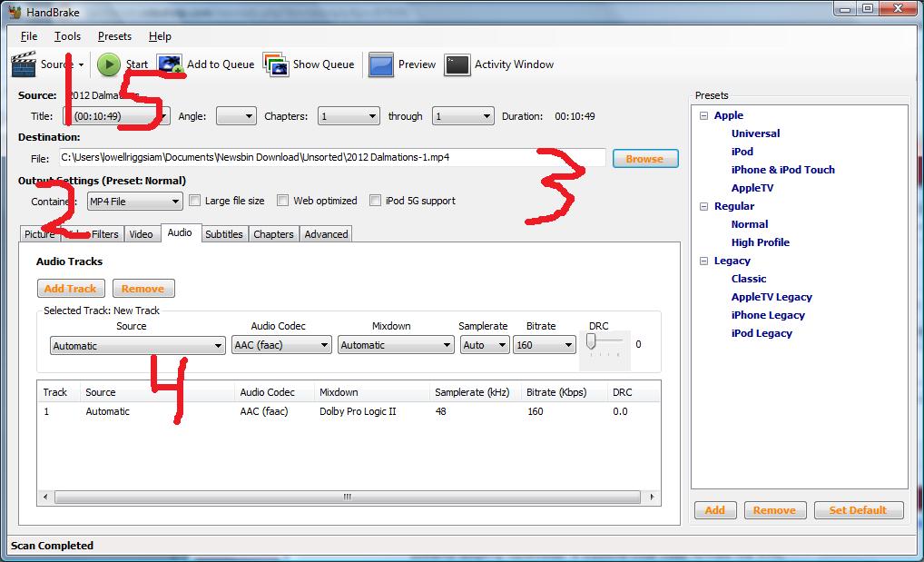Open the Audio Codec AAC (faac) dropdown
Viewport: 924px width, 562px height.
(x=281, y=345)
